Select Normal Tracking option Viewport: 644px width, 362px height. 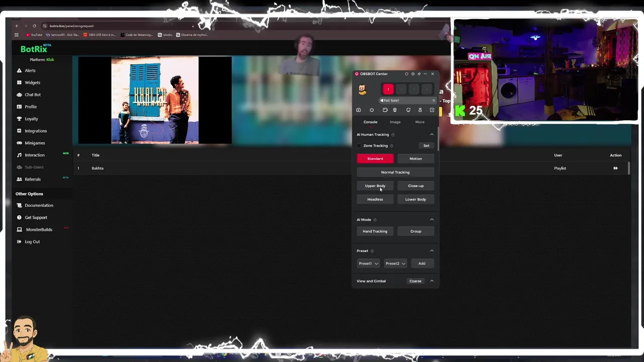point(395,172)
